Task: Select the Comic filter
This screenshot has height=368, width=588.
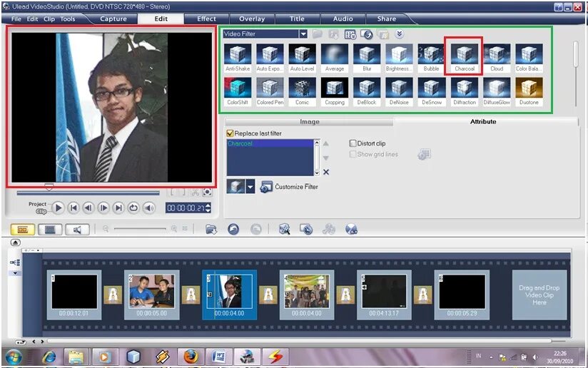Action: pos(303,88)
